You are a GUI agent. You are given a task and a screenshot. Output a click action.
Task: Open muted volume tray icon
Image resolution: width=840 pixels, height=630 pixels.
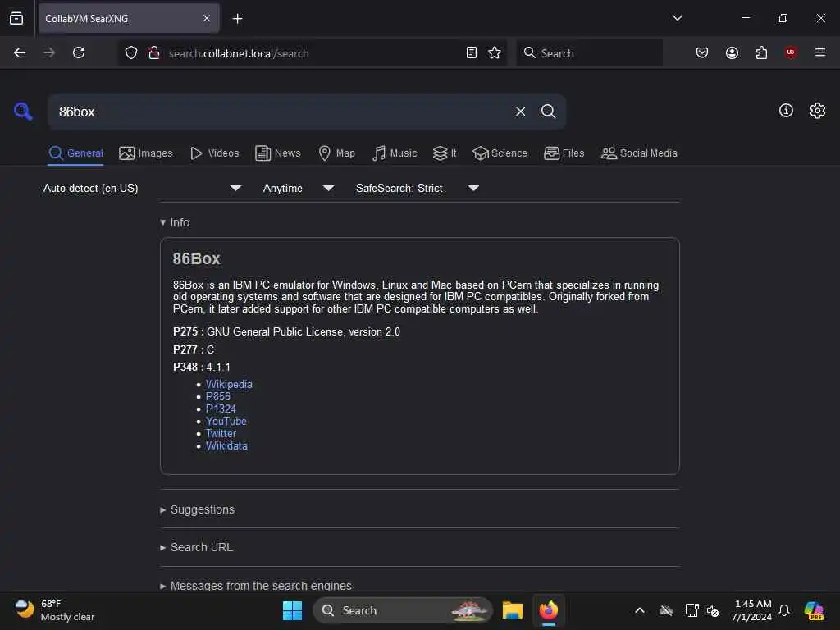(x=713, y=610)
